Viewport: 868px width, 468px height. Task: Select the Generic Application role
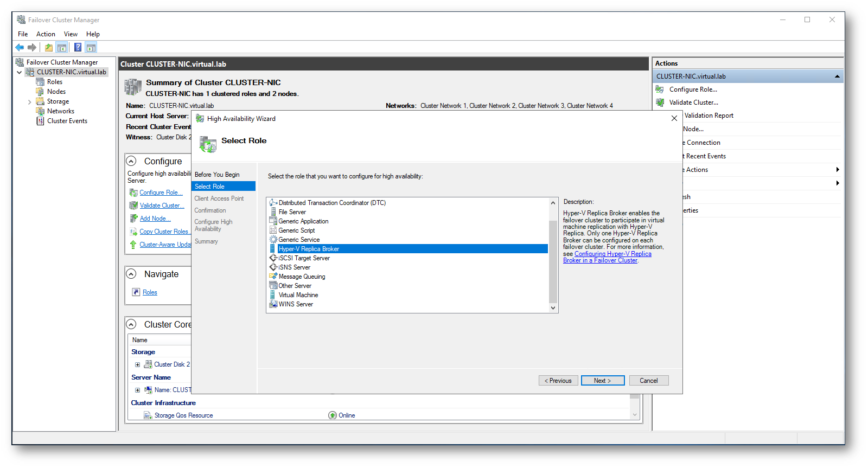[303, 221]
